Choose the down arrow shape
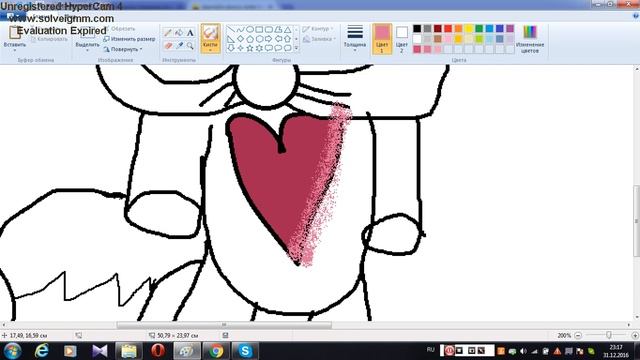Image resolution: width=640 pixels, height=360 pixels. coord(231,48)
